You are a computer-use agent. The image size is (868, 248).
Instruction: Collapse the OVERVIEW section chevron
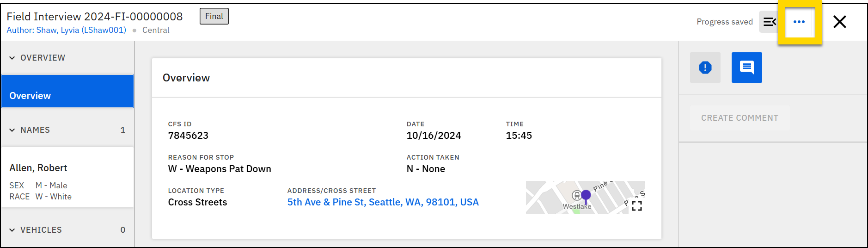point(12,58)
